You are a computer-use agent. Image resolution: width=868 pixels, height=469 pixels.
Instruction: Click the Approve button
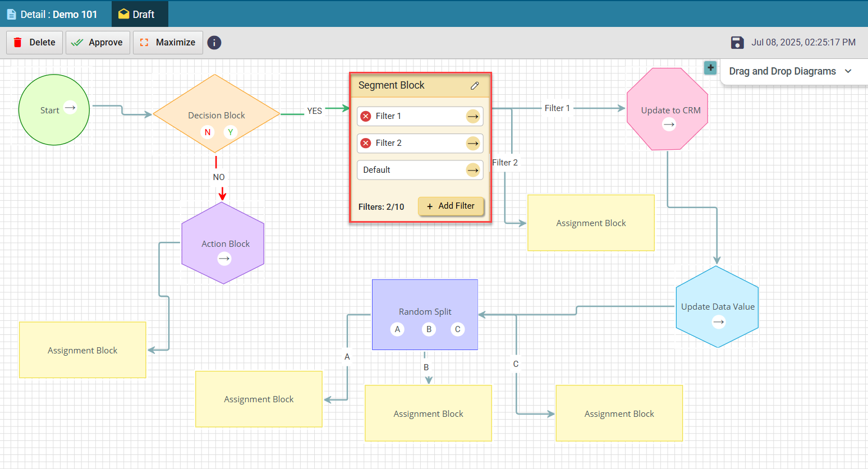[98, 43]
